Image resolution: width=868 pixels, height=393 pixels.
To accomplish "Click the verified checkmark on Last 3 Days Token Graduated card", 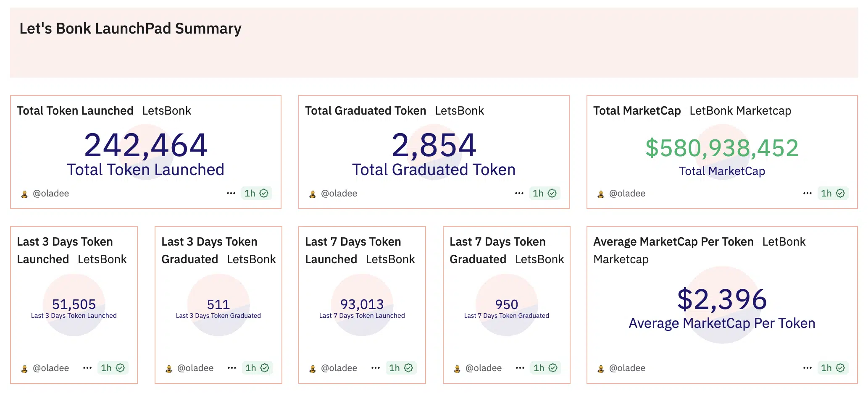I will tap(265, 368).
